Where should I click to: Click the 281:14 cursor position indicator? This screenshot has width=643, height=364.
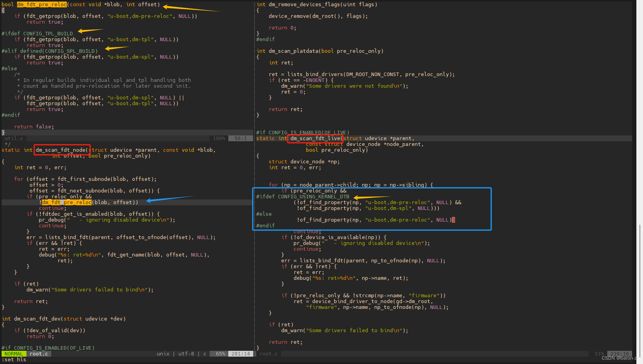pyautogui.click(x=241, y=354)
